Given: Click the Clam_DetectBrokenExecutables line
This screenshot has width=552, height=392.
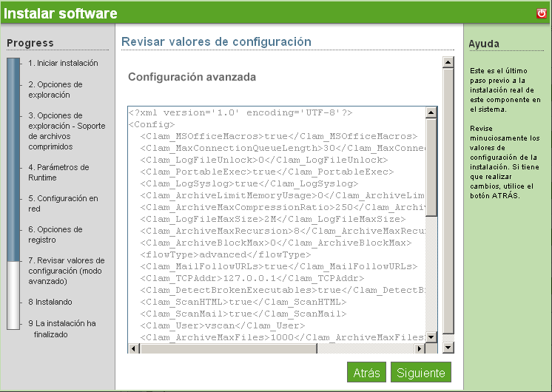Looking at the screenshot, I should coord(282,291).
